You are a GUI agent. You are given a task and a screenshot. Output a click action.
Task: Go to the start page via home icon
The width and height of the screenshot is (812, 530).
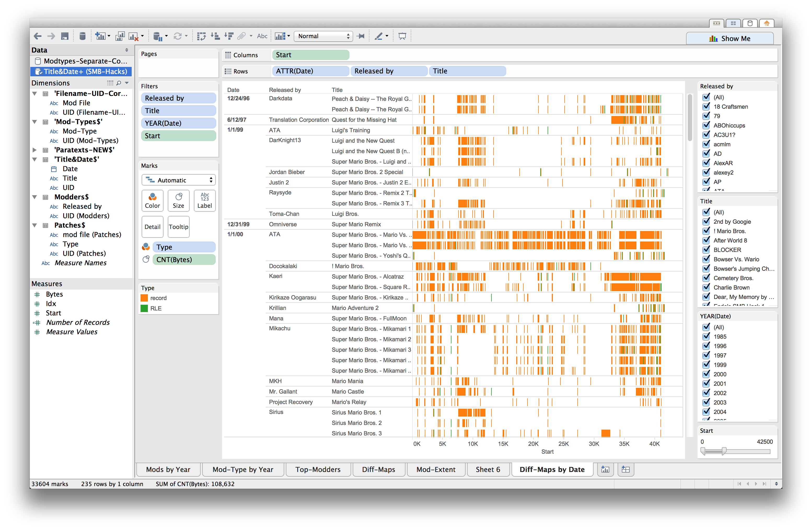(x=767, y=23)
